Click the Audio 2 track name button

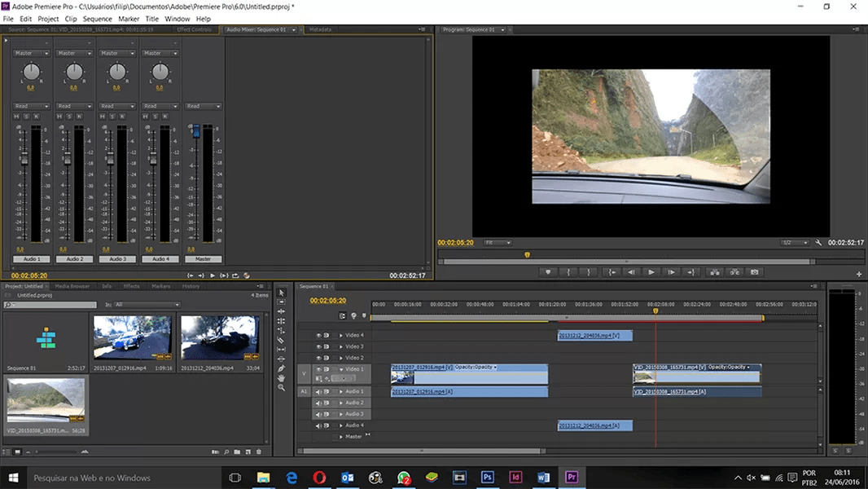coord(75,259)
